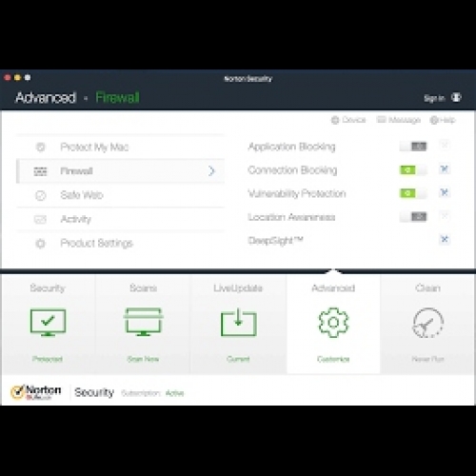Click the DeepSight label
This screenshot has width=476, height=476.
click(x=275, y=241)
